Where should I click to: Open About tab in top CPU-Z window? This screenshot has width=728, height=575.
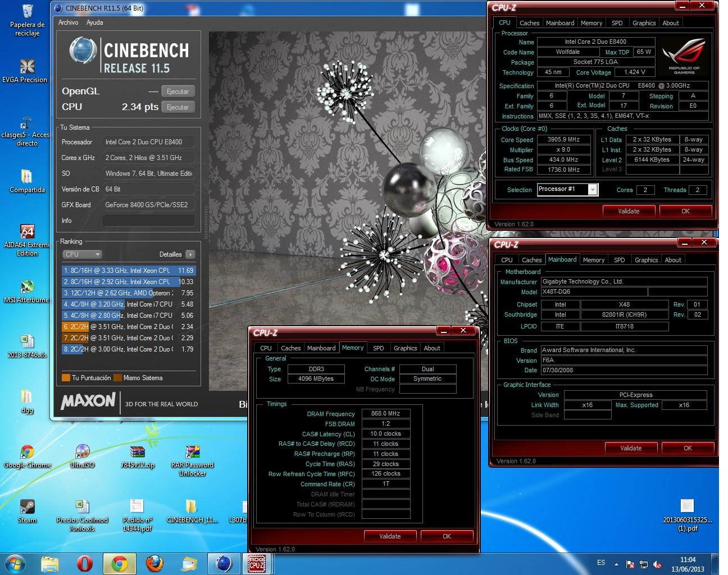coord(671,23)
